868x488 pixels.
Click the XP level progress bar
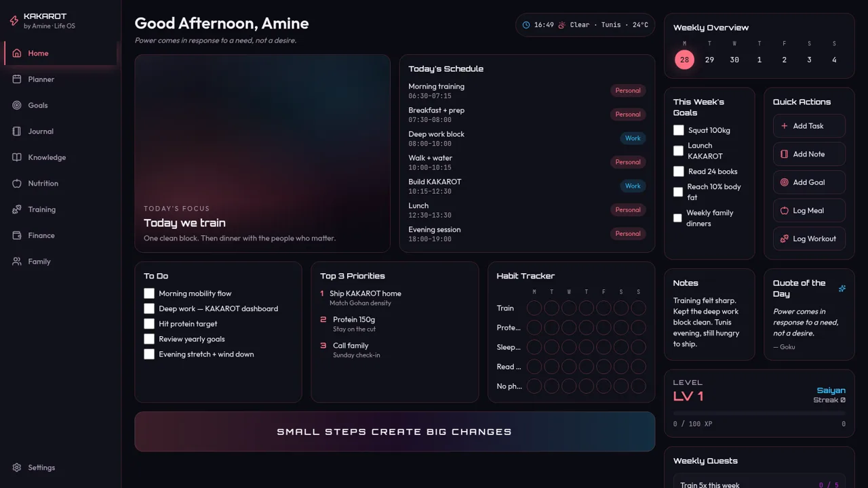[759, 413]
